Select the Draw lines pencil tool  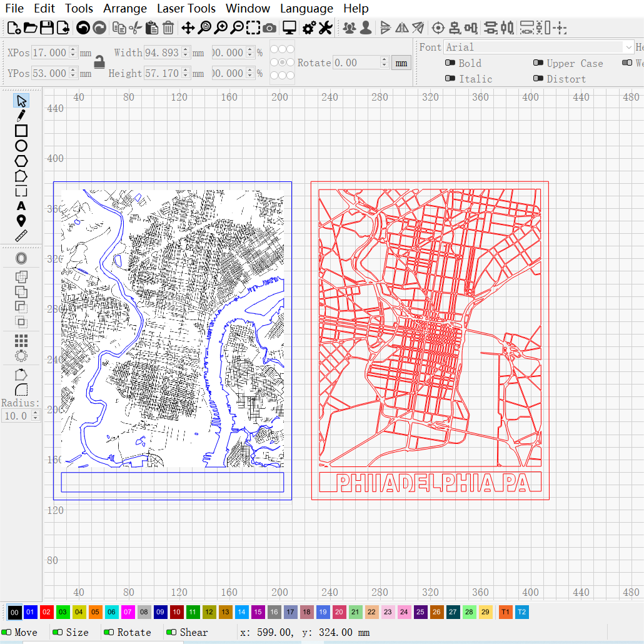click(x=21, y=116)
